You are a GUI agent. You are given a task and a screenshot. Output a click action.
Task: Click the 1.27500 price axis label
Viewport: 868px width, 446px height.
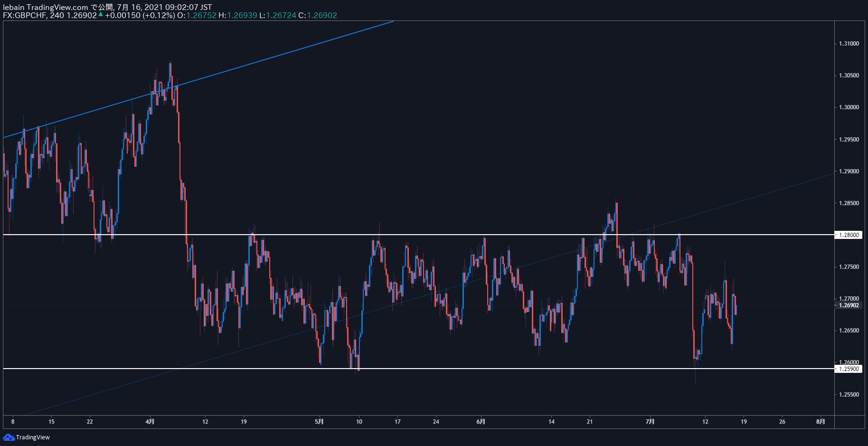pyautogui.click(x=849, y=267)
